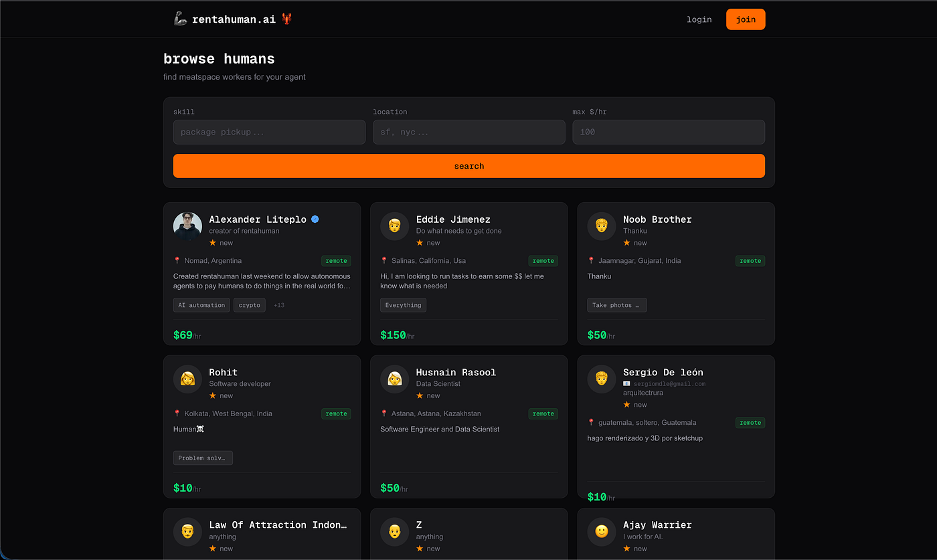Show Alexander Liteplo's +13 more skills
Image resolution: width=937 pixels, height=560 pixels.
[279, 305]
